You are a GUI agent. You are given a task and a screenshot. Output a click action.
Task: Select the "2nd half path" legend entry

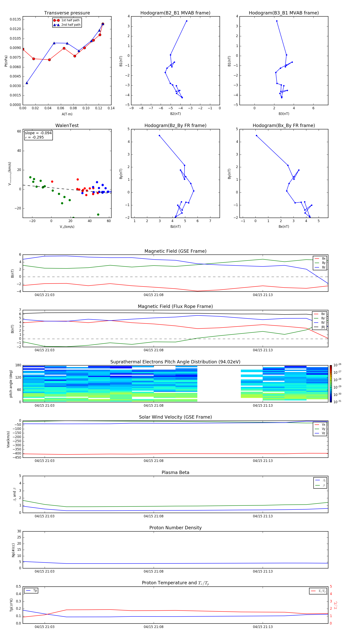coord(67,25)
